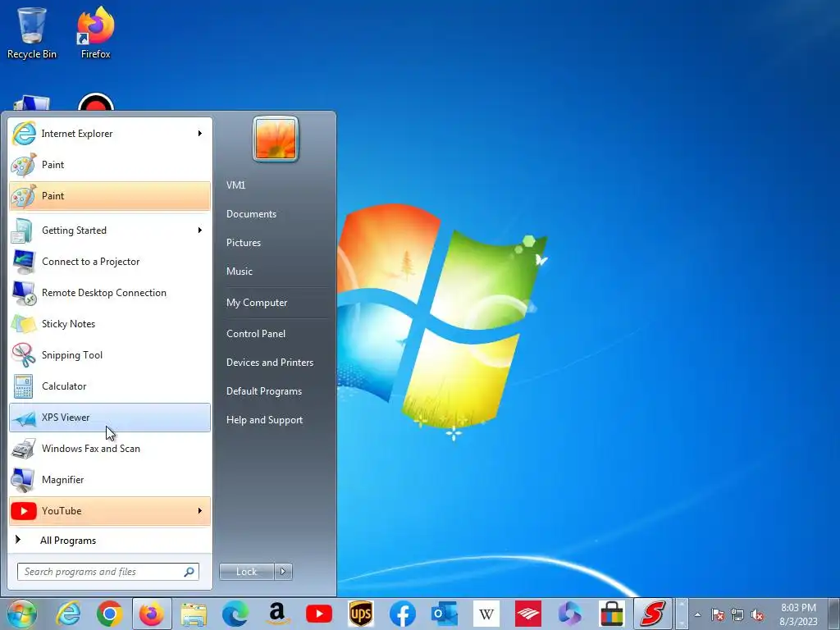Expand Internet Explorer jump list arrow
Viewport: 840px width, 630px height.
click(200, 134)
